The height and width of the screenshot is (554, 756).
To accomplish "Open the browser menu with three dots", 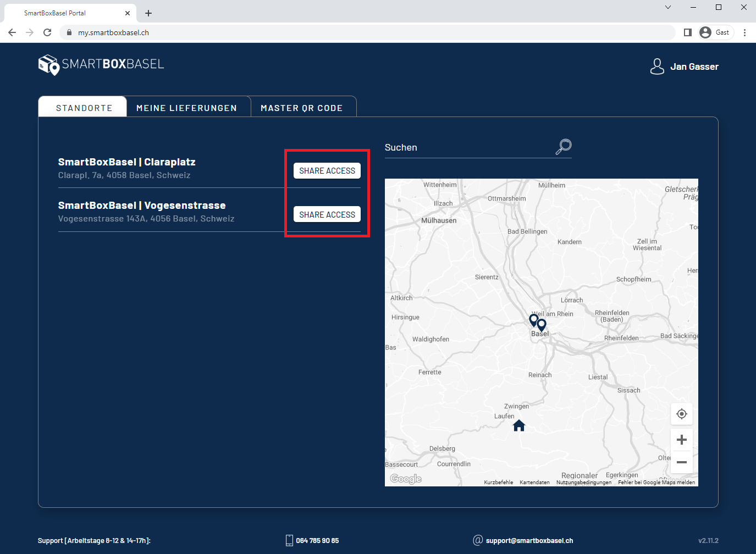I will click(x=745, y=32).
